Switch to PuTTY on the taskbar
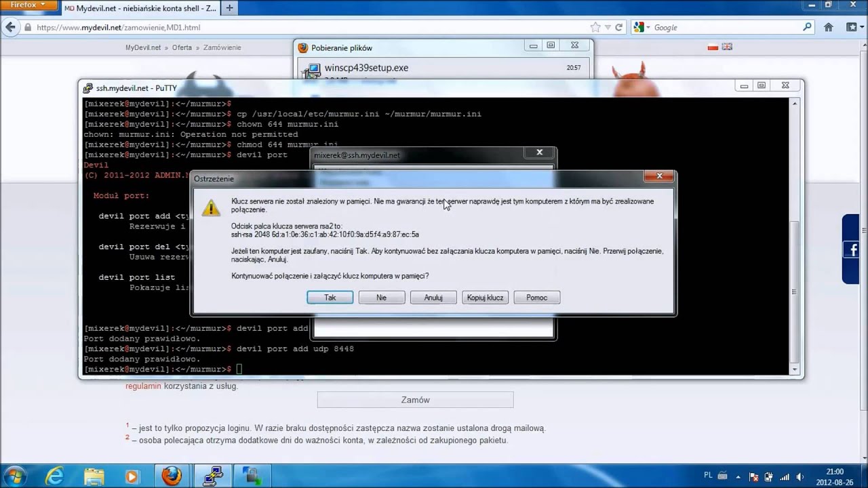Image resolution: width=868 pixels, height=488 pixels. 212,475
